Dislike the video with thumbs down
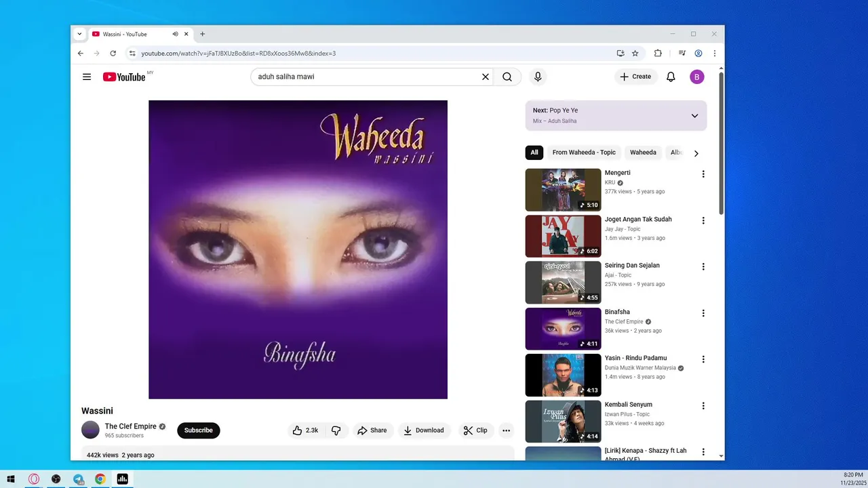868x488 pixels. tap(336, 430)
